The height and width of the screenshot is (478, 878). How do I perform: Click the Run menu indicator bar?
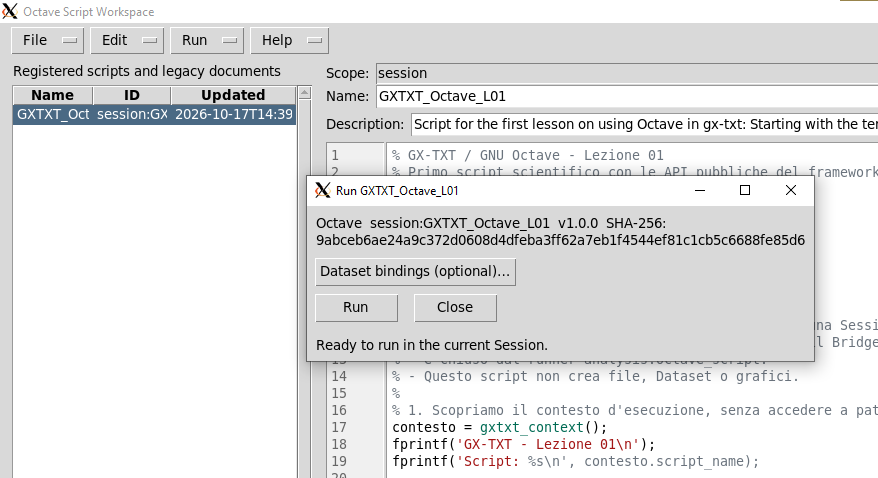(x=230, y=40)
